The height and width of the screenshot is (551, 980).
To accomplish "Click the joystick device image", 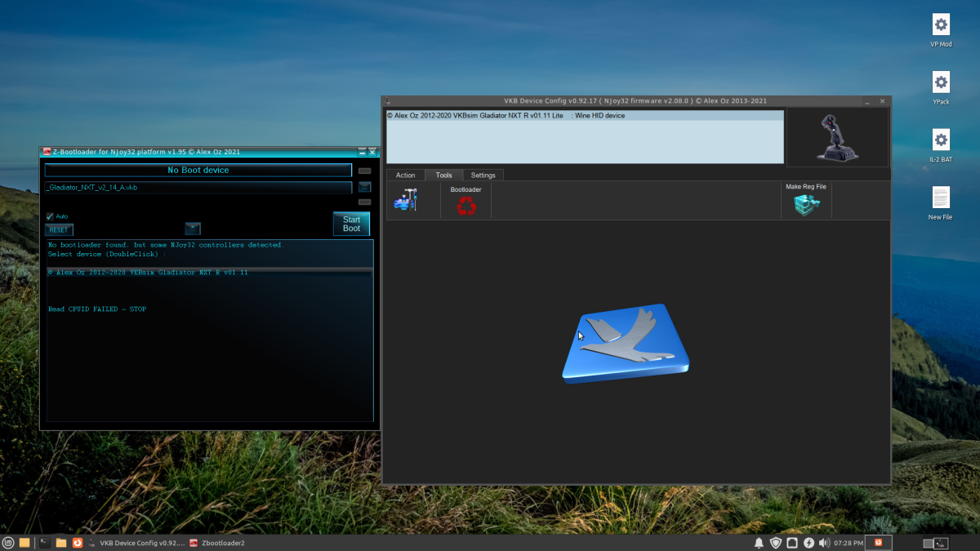I will pyautogui.click(x=835, y=138).
